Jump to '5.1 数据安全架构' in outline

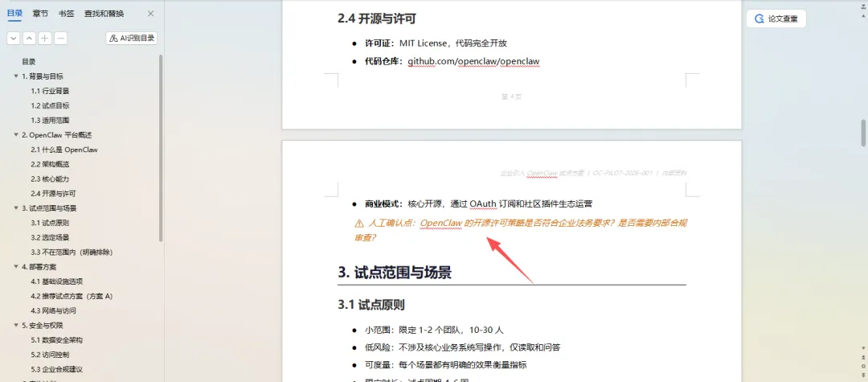pos(57,340)
